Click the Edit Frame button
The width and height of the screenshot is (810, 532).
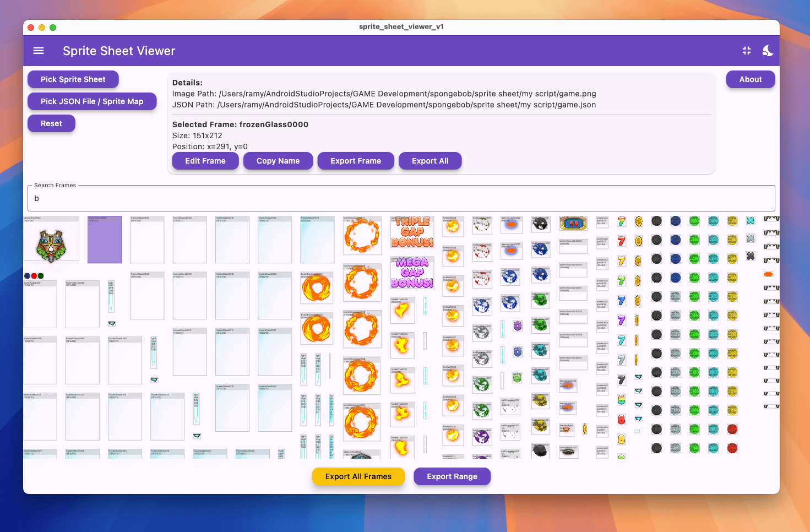[x=205, y=161]
